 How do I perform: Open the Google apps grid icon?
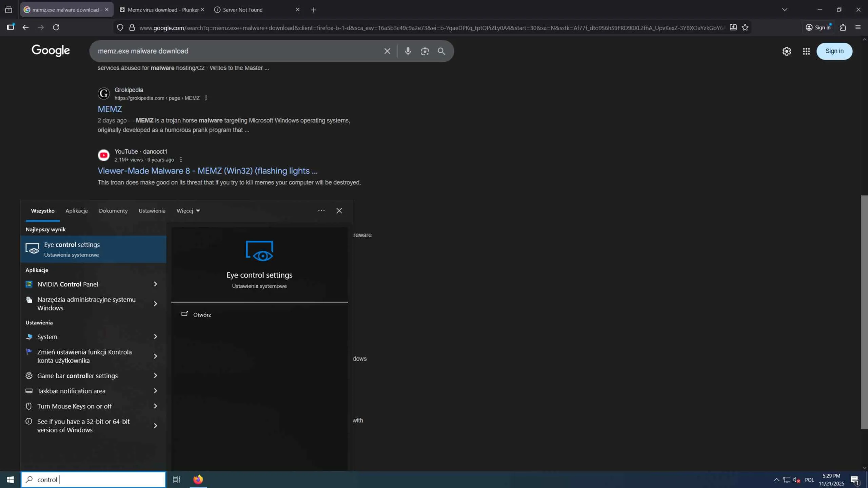(x=806, y=51)
